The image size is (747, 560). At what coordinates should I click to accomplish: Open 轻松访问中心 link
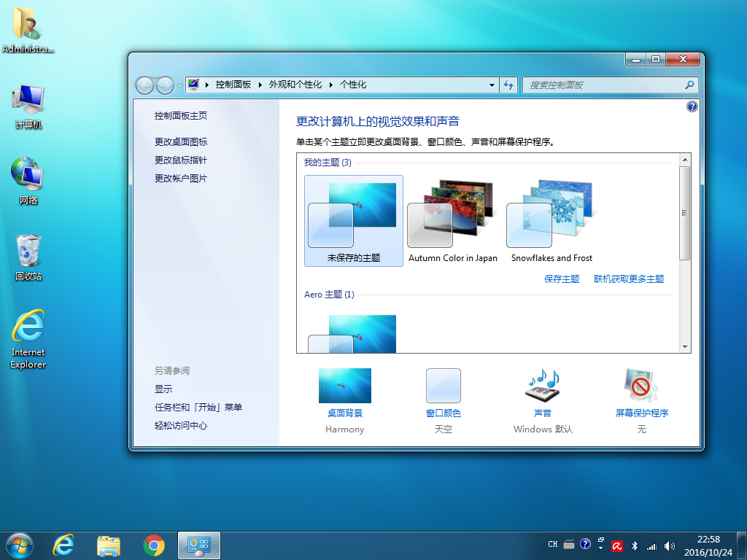point(181,426)
